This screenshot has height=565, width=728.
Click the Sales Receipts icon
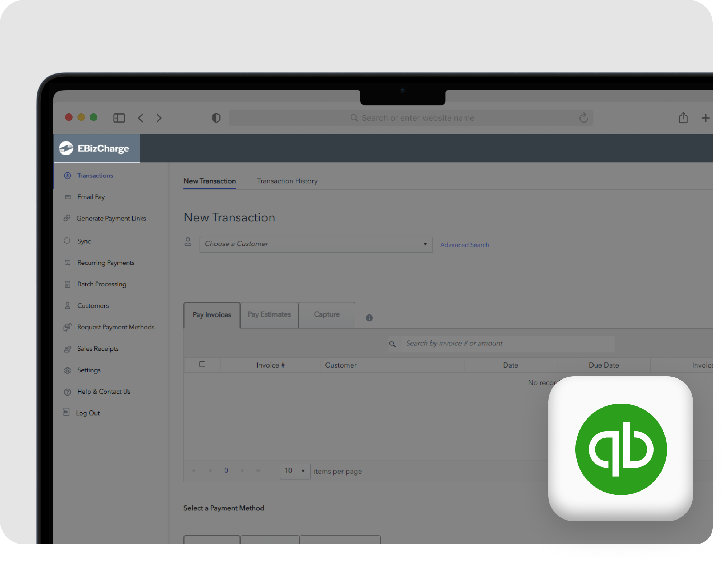[x=68, y=349]
